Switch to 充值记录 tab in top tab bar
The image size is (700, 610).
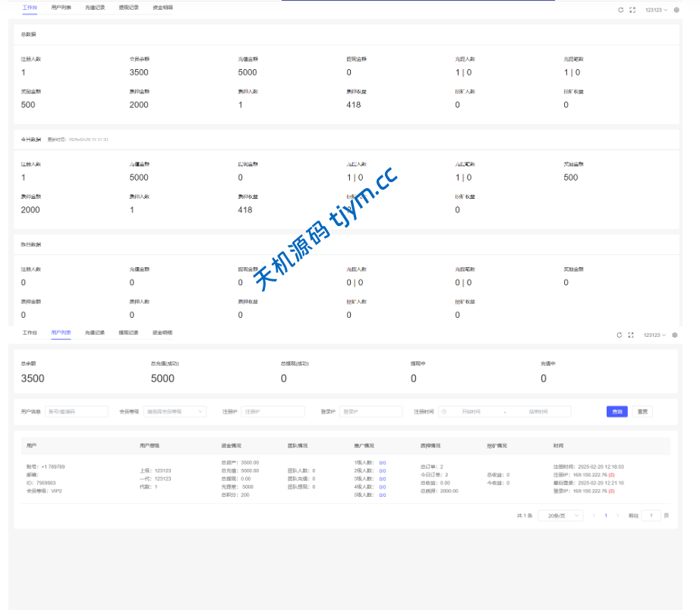coord(96,7)
